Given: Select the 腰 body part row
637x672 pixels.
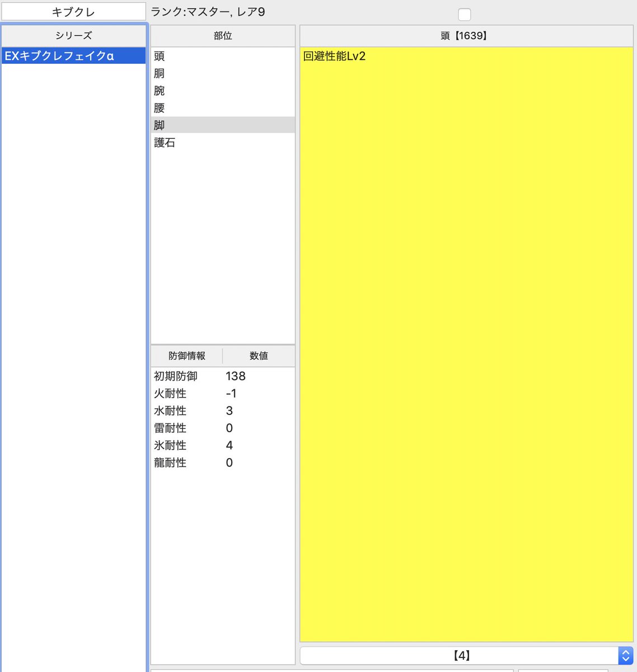Looking at the screenshot, I should [x=223, y=108].
